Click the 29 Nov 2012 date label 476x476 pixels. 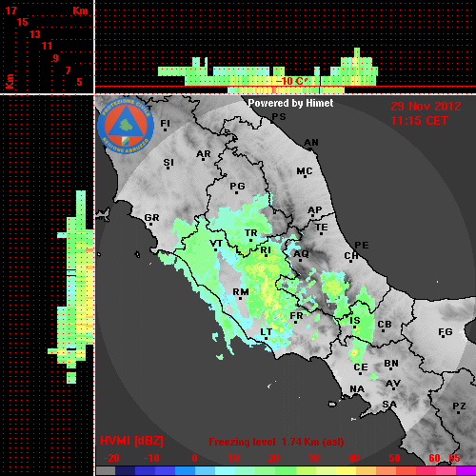click(x=426, y=107)
